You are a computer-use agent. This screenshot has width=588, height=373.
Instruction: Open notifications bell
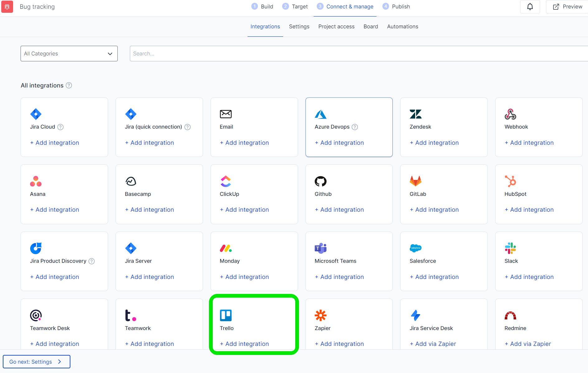[530, 7]
